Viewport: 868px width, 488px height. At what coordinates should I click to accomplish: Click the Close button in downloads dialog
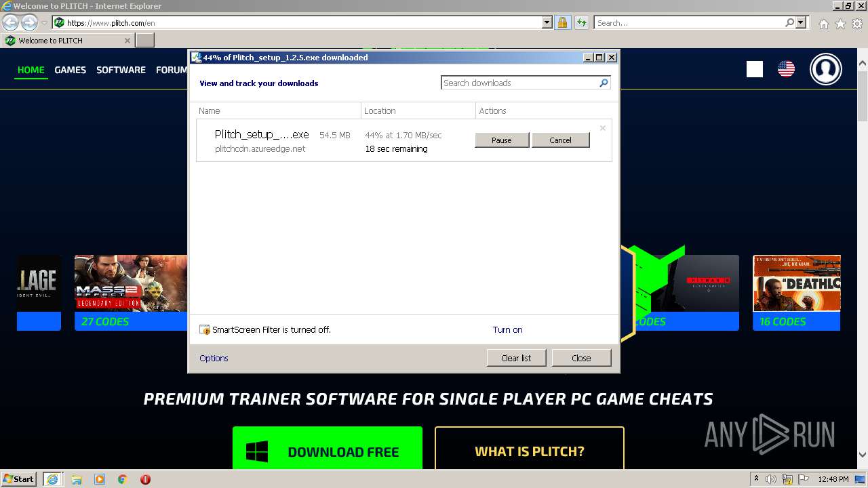click(x=581, y=358)
